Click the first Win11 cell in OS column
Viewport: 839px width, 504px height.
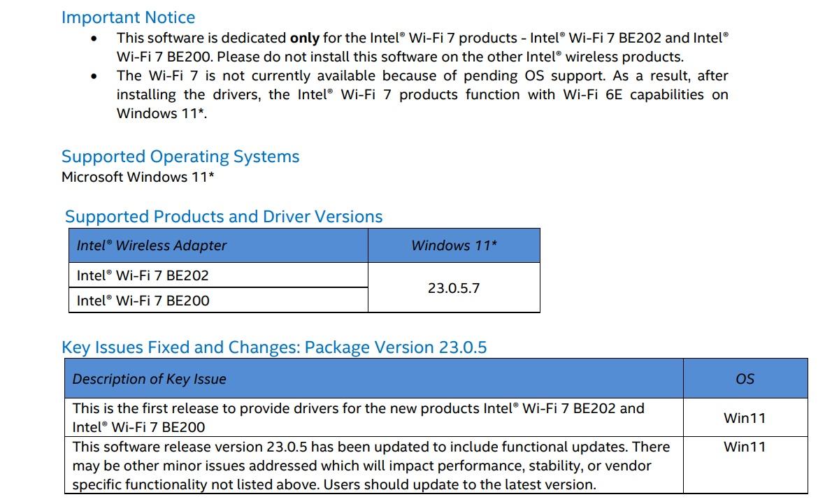pos(745,418)
